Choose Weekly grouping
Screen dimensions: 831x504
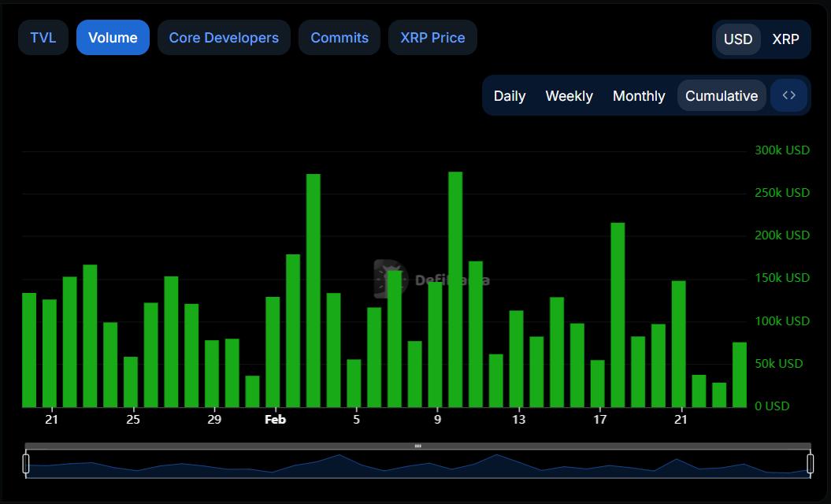(x=569, y=96)
